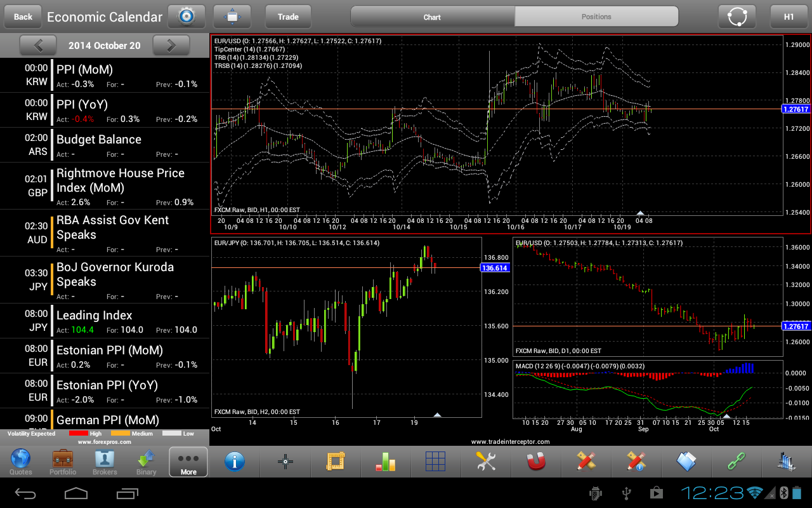812x508 pixels.
Task: Toggle the chart grid icon
Action: tap(435, 462)
